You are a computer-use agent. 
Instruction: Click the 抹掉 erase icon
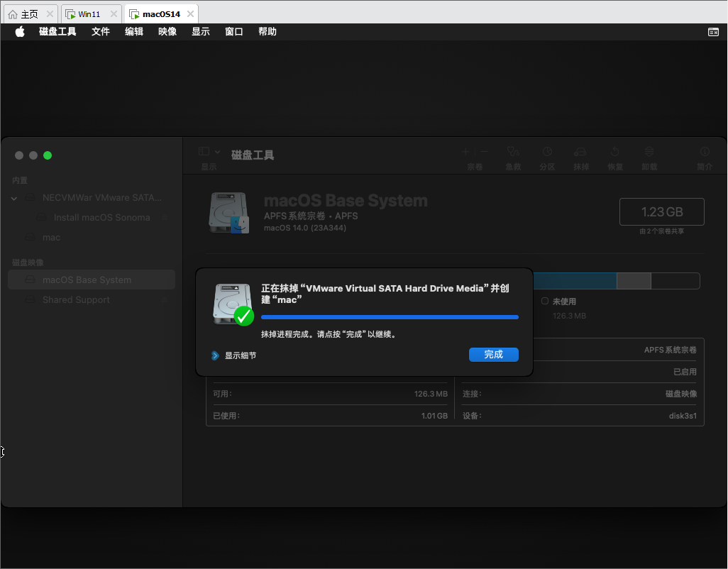581,152
